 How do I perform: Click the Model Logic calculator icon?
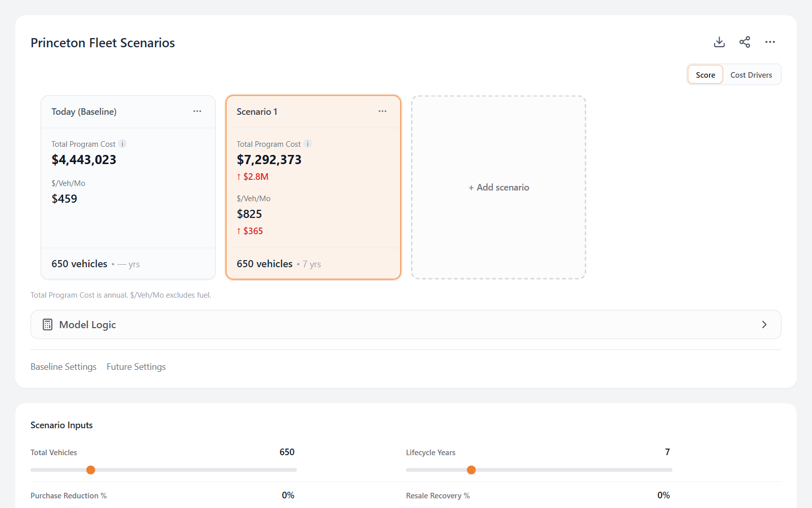pyautogui.click(x=48, y=325)
